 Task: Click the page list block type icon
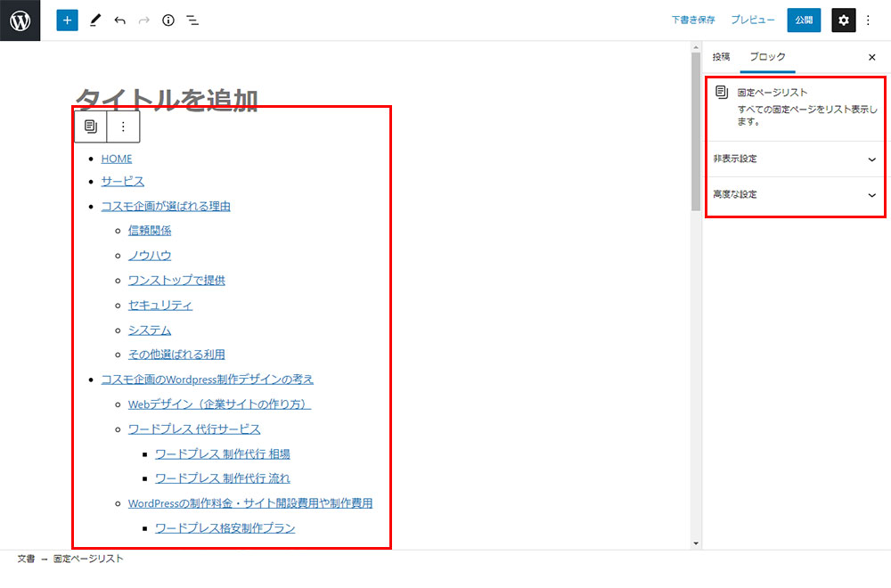pos(90,127)
